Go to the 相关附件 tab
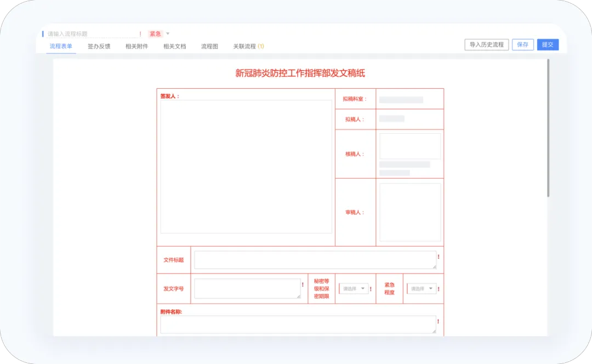This screenshot has width=592, height=364. click(136, 47)
